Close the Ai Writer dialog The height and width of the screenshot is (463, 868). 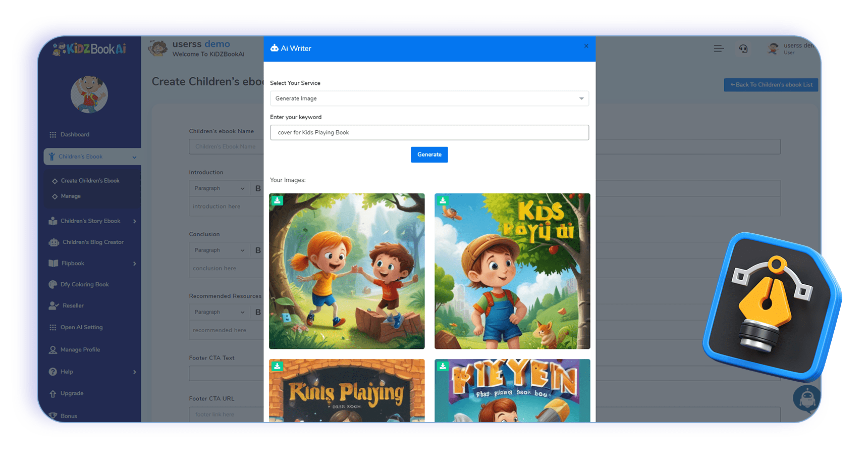tap(586, 46)
